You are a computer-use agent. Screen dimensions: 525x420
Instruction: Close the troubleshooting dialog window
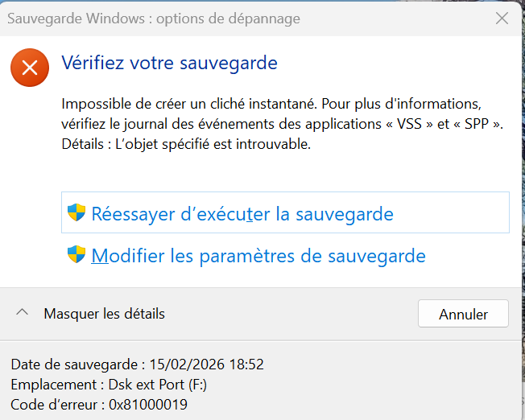502,19
